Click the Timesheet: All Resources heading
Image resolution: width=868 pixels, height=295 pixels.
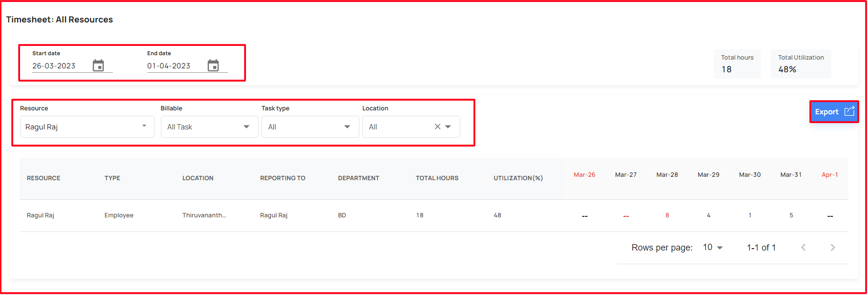point(60,20)
